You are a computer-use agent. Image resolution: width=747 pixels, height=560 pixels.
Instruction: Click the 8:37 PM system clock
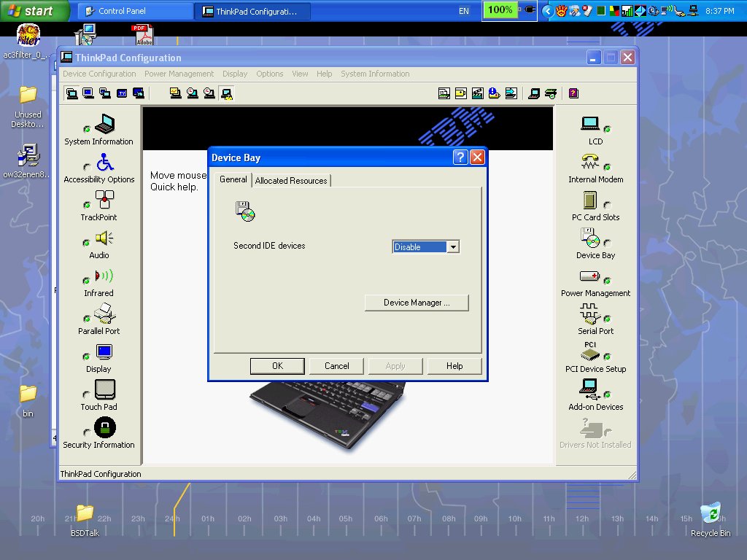720,11
